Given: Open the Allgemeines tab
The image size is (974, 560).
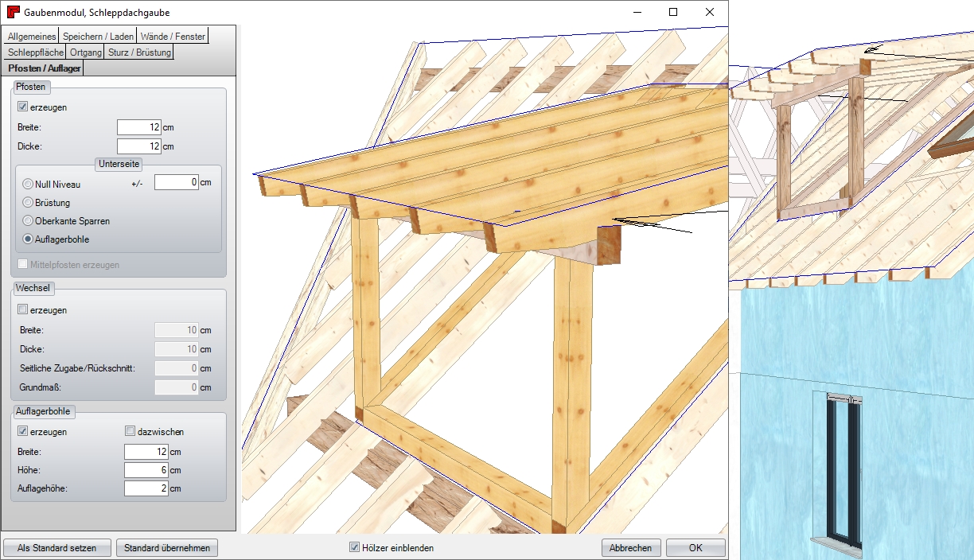Looking at the screenshot, I should pos(32,37).
